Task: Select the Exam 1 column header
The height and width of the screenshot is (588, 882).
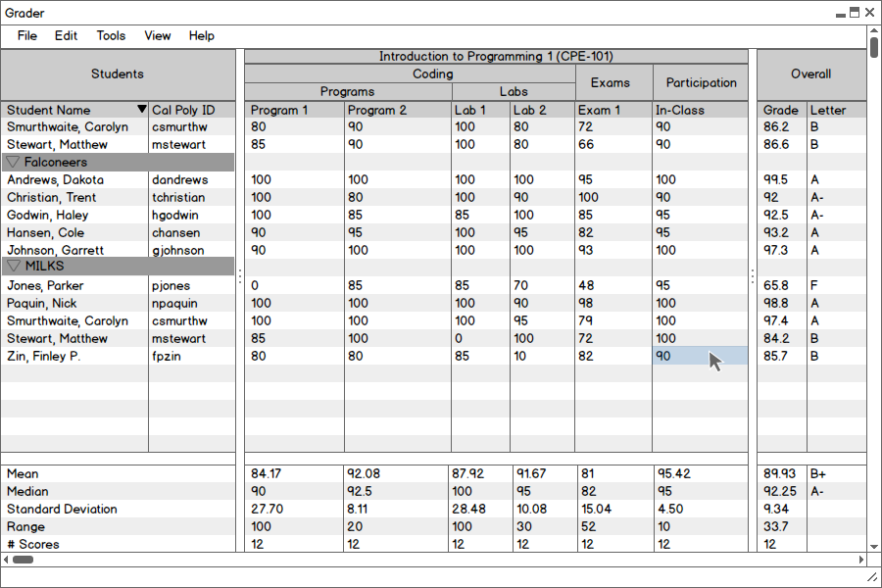Action: click(613, 110)
